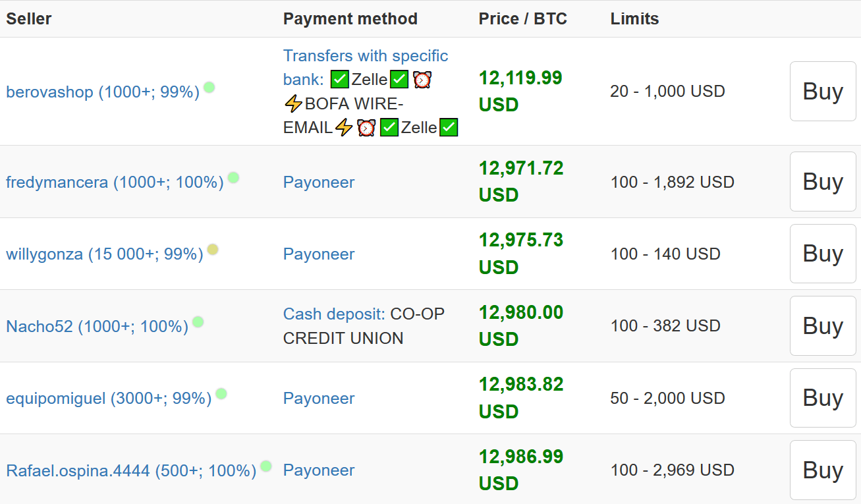This screenshot has height=504, width=861.
Task: Open berovashop seller profile
Action: click(102, 92)
